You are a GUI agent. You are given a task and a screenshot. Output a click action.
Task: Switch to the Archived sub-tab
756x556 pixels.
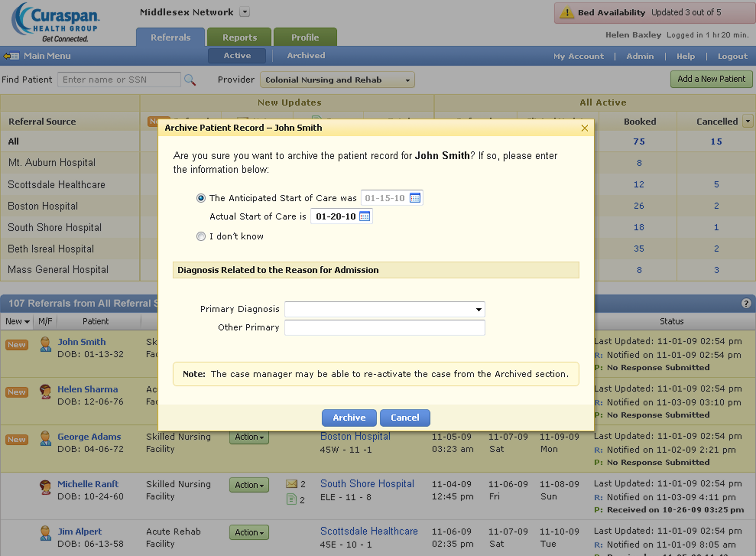point(306,56)
